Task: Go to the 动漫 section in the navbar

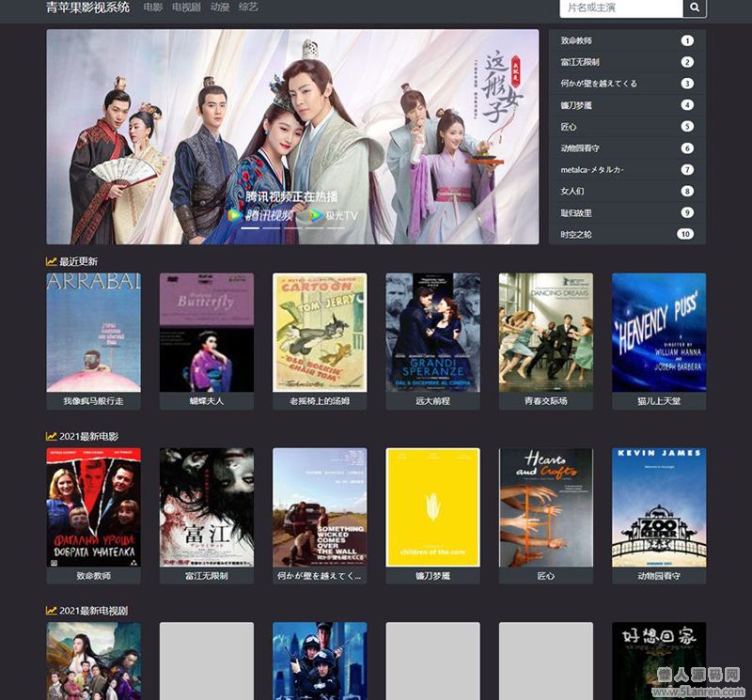Action: pyautogui.click(x=220, y=8)
